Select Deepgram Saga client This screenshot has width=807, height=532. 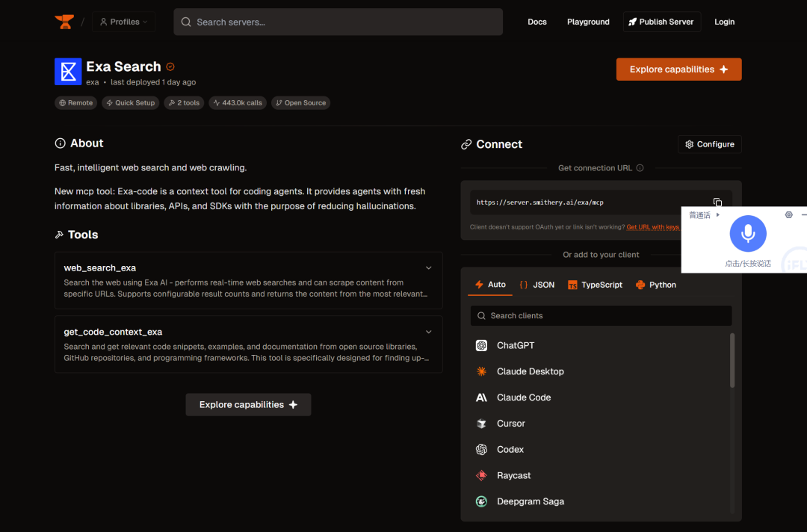point(600,501)
